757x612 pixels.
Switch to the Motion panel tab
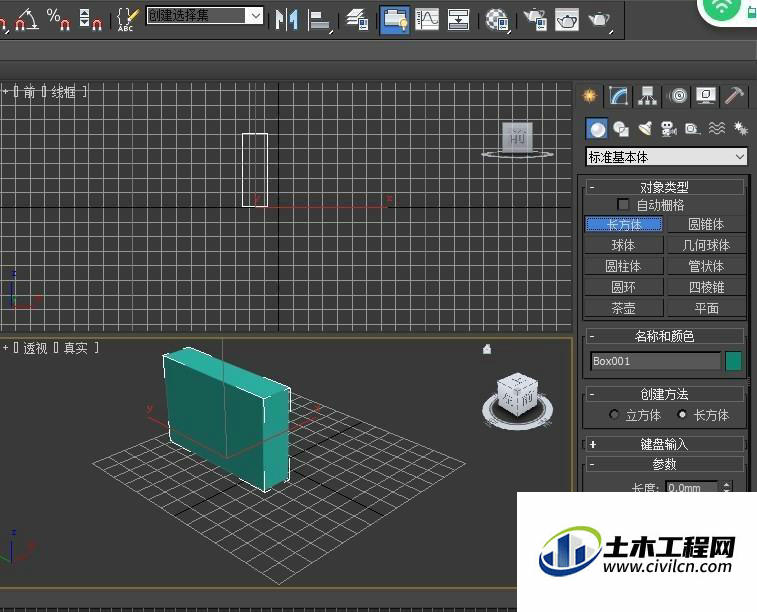coord(678,96)
